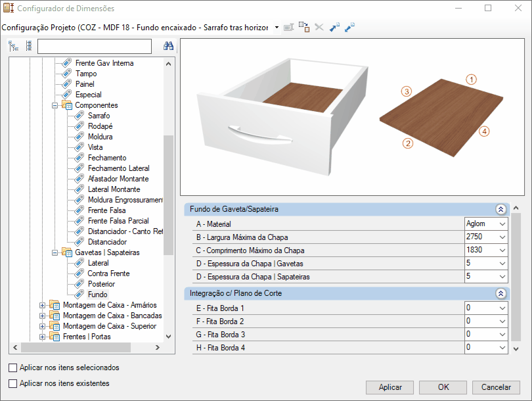Viewport: 532px width, 401px height.
Task: Click the first blue import arrow icon
Action: tap(334, 27)
